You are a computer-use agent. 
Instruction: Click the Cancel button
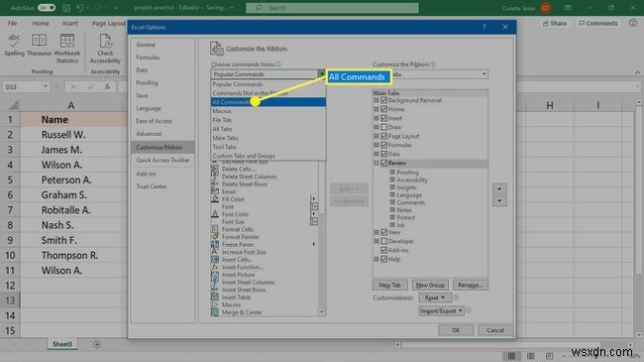click(x=495, y=330)
